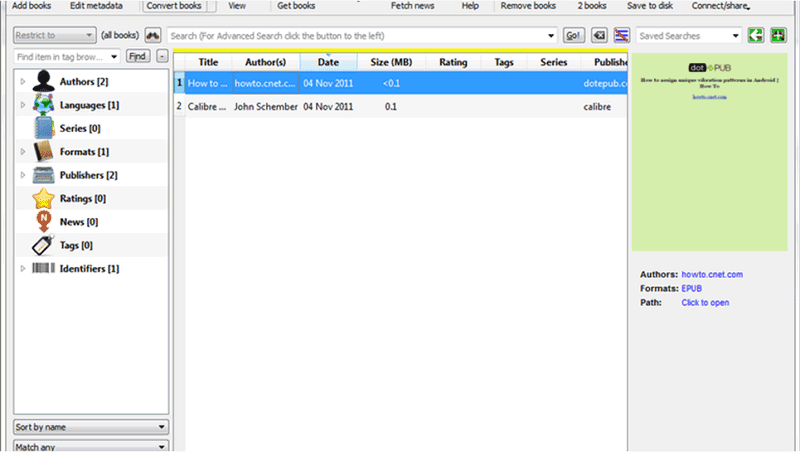Click the Tags label icon
The height and width of the screenshot is (452, 800).
43,245
